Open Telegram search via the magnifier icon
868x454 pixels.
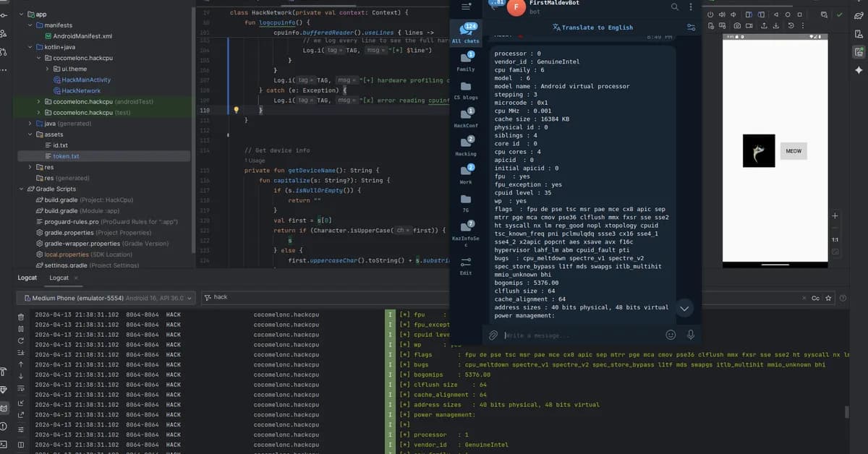(x=674, y=7)
